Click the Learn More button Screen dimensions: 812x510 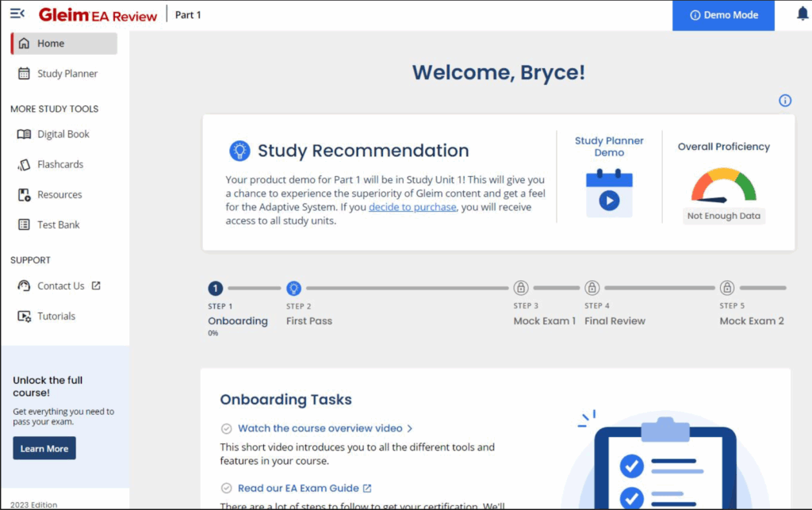pyautogui.click(x=44, y=448)
